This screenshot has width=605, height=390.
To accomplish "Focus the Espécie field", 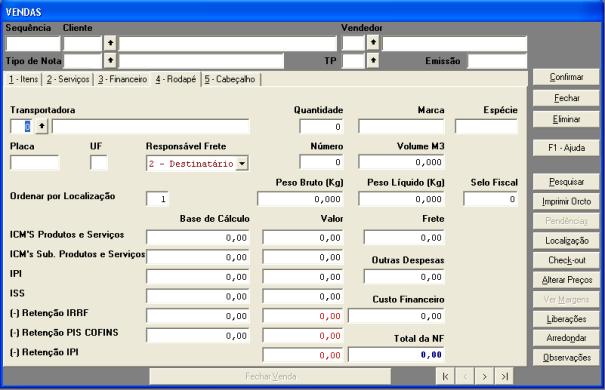I will [486, 127].
